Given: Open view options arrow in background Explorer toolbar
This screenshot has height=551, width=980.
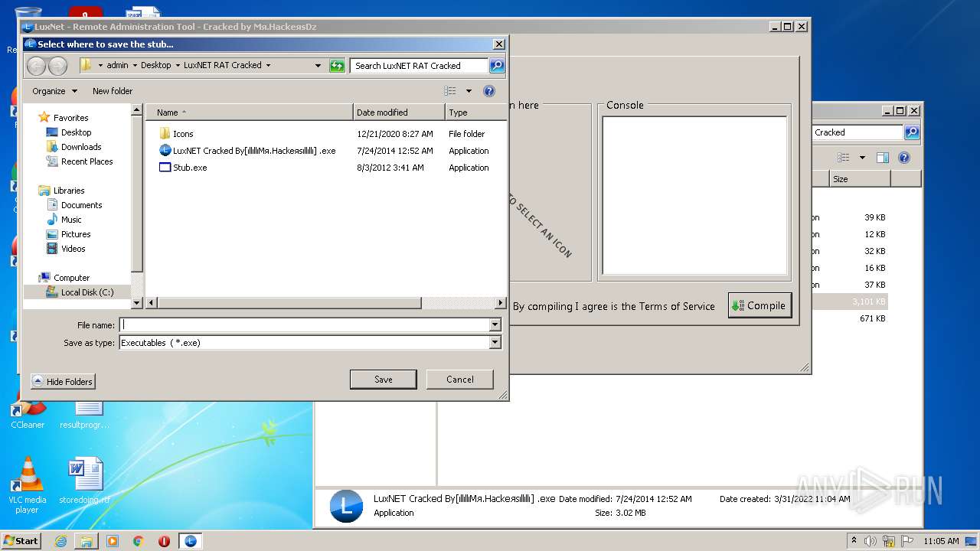Looking at the screenshot, I should pyautogui.click(x=862, y=158).
